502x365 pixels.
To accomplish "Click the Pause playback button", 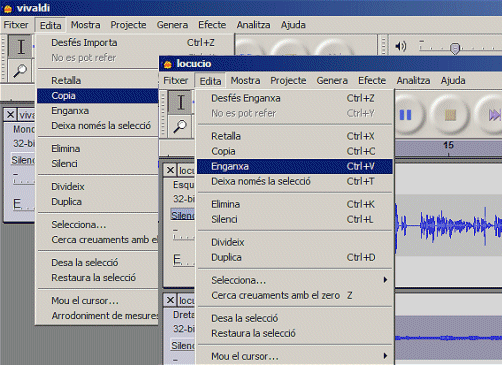I will pos(405,115).
